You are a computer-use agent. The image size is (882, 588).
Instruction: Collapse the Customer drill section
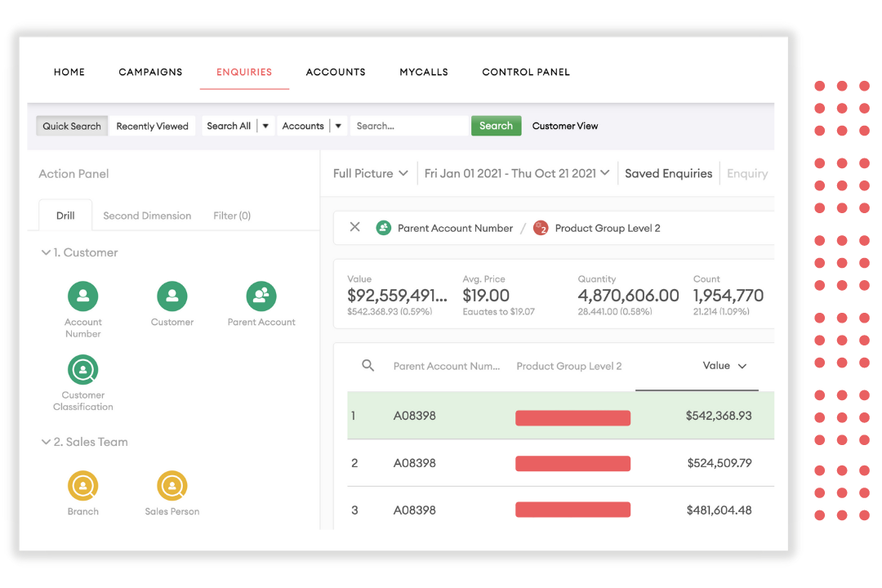click(47, 252)
